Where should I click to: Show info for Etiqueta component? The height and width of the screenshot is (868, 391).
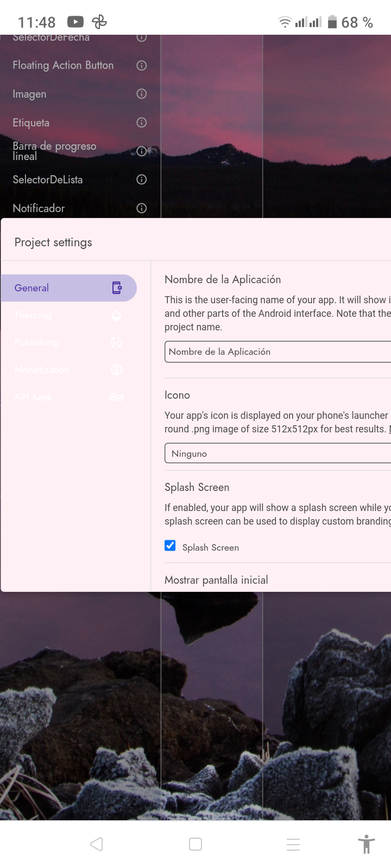(142, 123)
